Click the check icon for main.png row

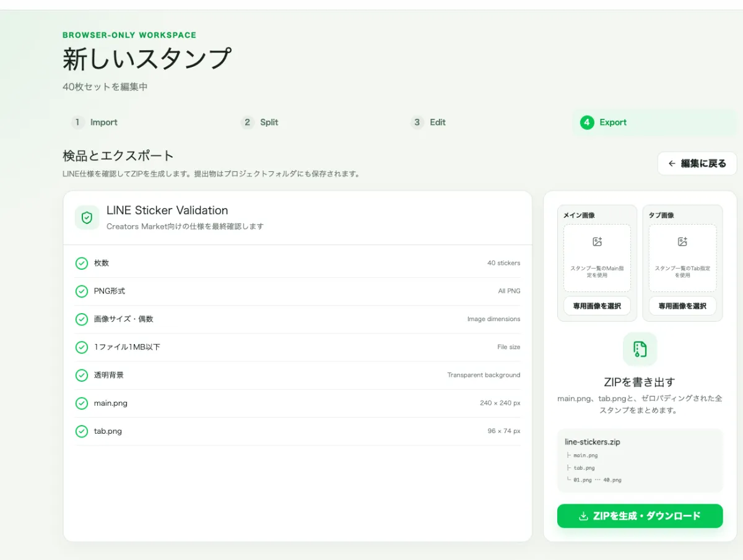click(82, 403)
